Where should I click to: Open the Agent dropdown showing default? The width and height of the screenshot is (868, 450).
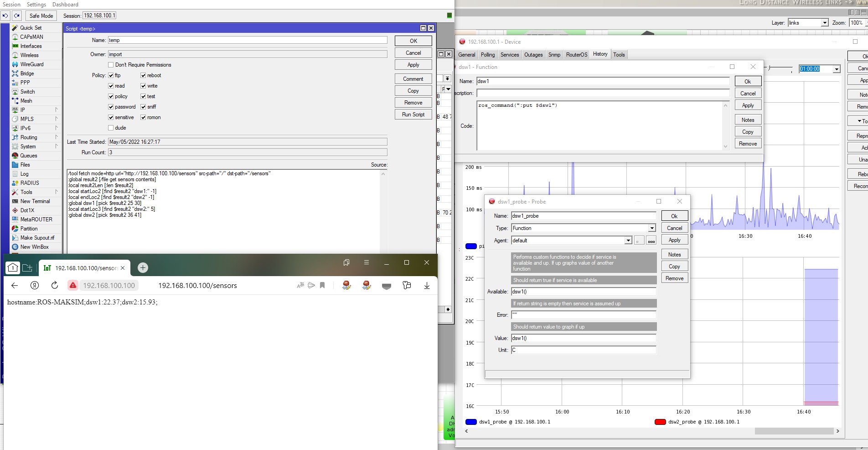pos(628,241)
